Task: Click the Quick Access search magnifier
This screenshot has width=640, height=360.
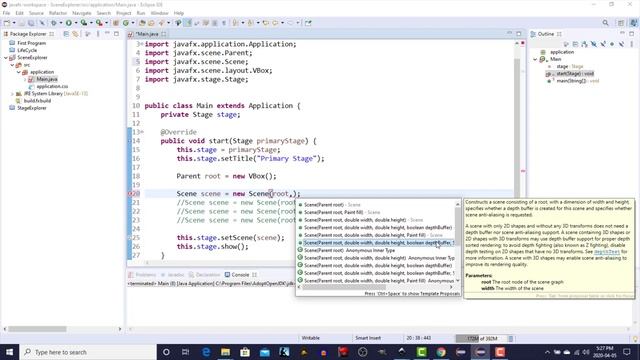Action: coord(605,23)
